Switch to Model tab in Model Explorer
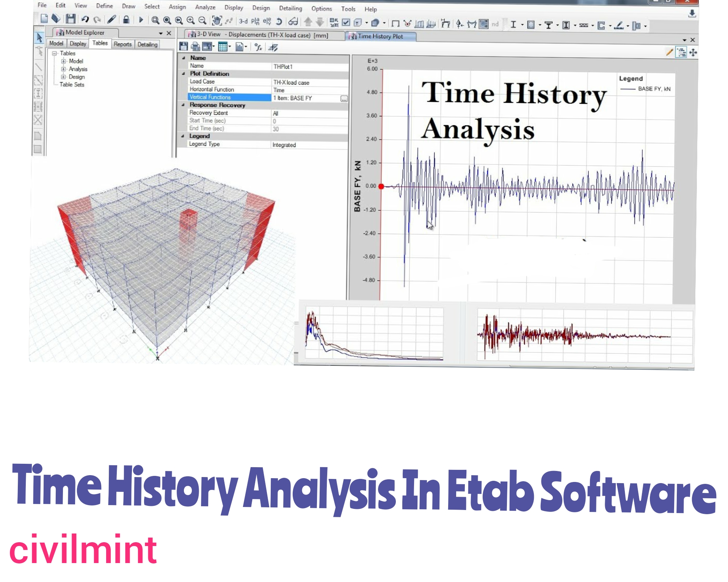The image size is (728, 582). click(x=56, y=43)
